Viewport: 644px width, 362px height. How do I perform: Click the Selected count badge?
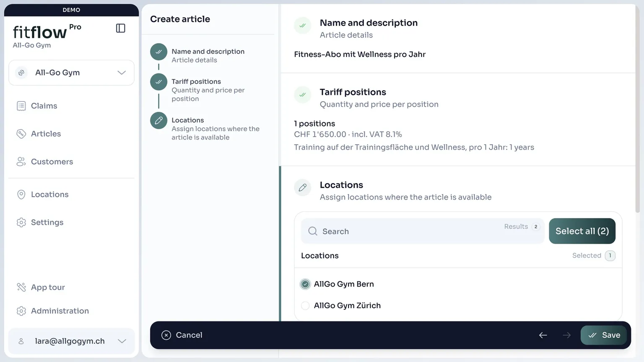pos(610,256)
